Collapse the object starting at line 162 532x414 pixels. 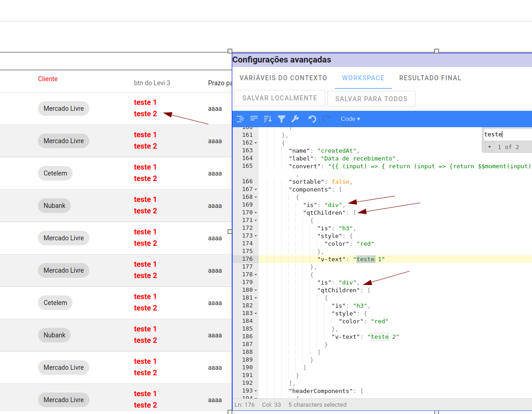tap(256, 143)
